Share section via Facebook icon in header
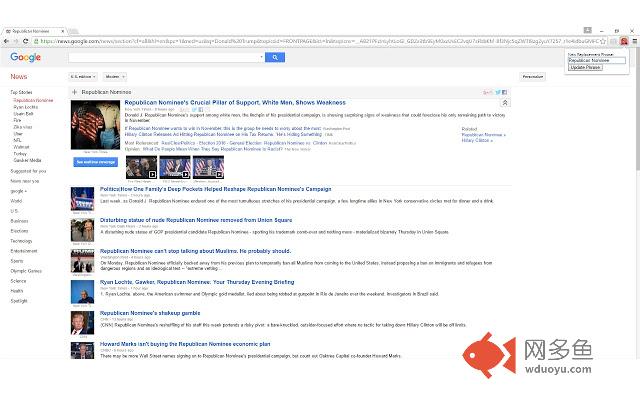 (504, 93)
